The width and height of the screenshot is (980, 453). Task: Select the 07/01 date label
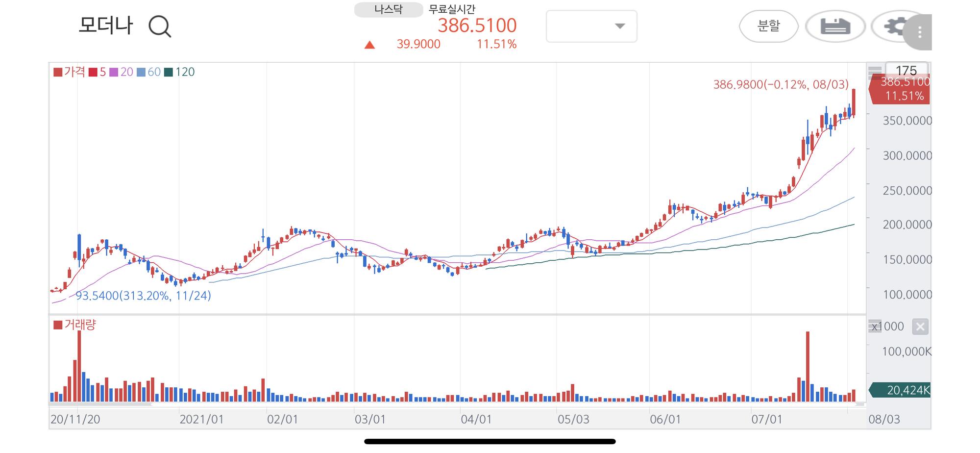[x=767, y=419]
